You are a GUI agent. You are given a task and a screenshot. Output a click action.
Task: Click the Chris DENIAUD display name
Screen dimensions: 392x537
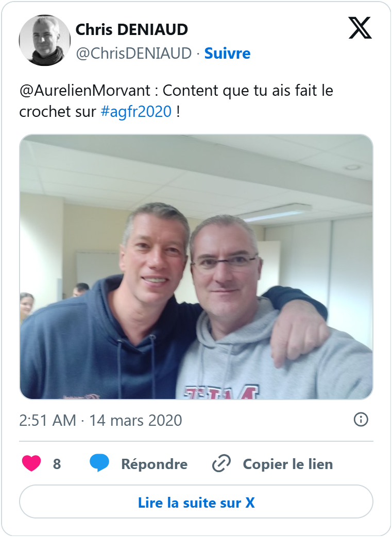pyautogui.click(x=131, y=30)
